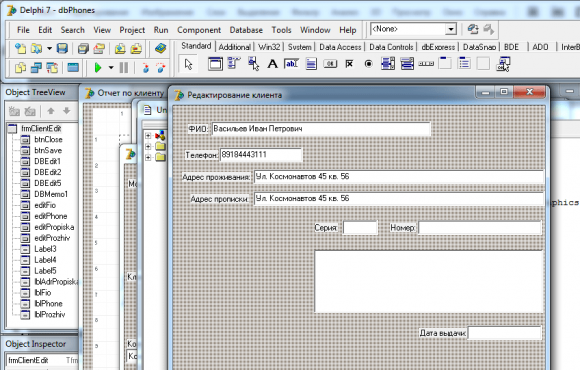Pick the Edit component icon in palette
This screenshot has height=370, width=580.
click(x=291, y=64)
